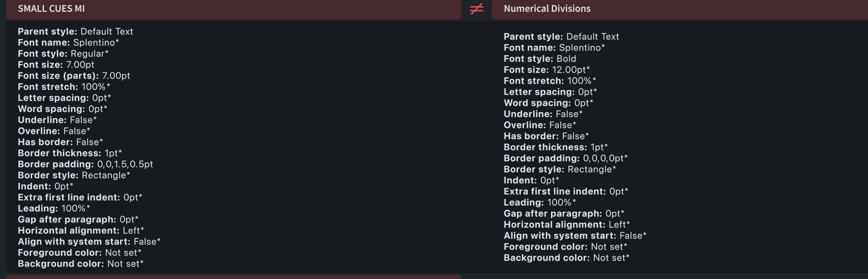Select the Numerical Divisions header

pyautogui.click(x=547, y=9)
